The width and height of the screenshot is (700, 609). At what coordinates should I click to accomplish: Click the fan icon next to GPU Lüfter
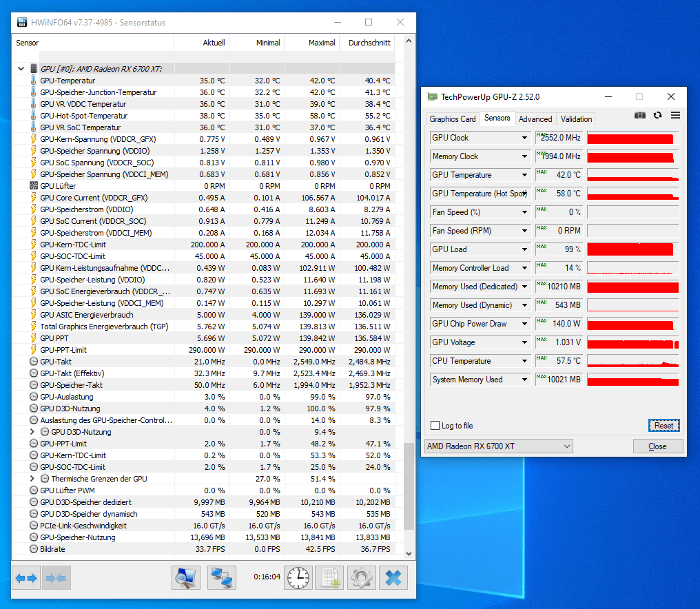[34, 186]
